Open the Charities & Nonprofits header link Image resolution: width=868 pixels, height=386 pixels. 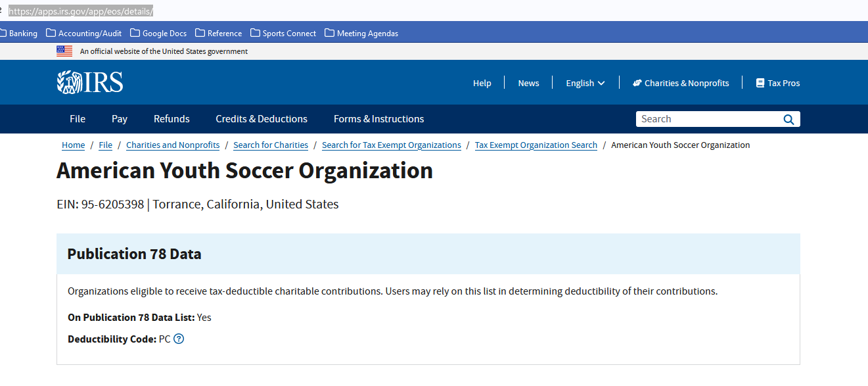click(681, 83)
